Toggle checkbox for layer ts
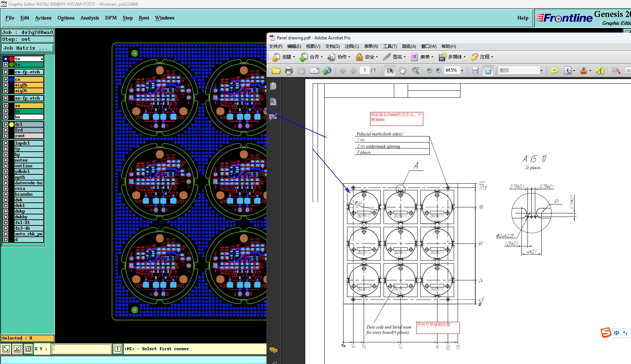The height and width of the screenshot is (364, 631). tap(6, 65)
